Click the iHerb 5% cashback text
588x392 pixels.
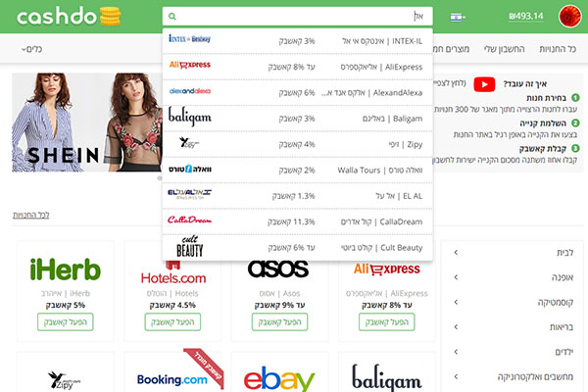point(66,305)
